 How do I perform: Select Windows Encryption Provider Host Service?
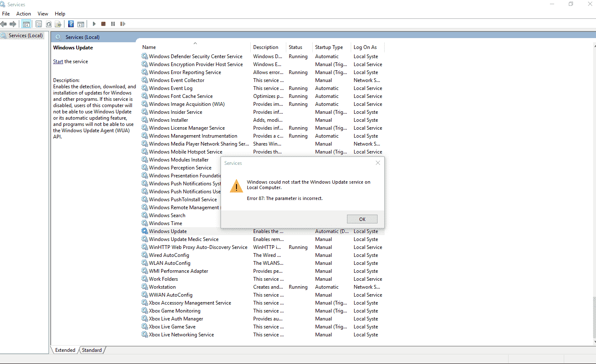tap(262, 64)
